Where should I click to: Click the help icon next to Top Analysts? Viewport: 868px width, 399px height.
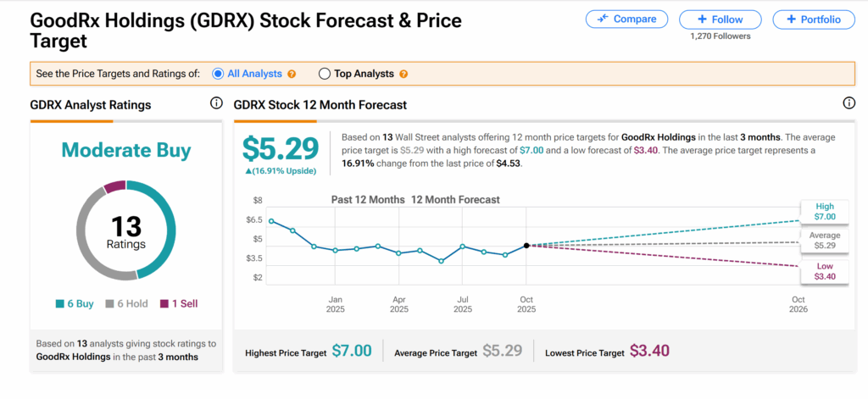pos(403,74)
